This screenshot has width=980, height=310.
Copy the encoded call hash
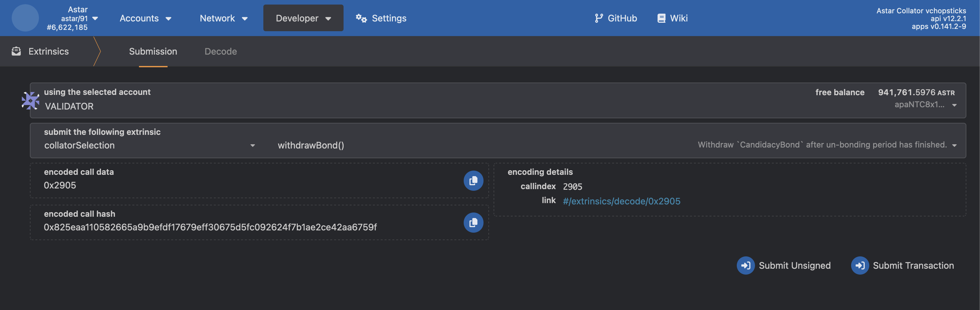click(473, 222)
